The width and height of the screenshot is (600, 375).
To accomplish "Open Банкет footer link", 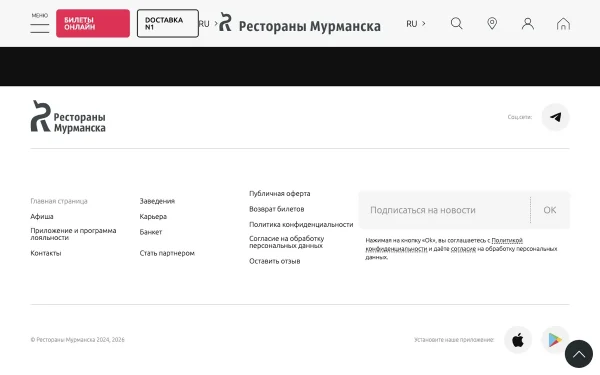I will click(x=151, y=232).
